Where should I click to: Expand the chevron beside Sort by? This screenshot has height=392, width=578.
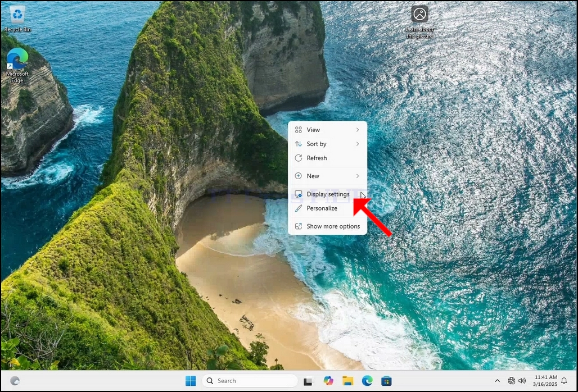[x=357, y=144]
